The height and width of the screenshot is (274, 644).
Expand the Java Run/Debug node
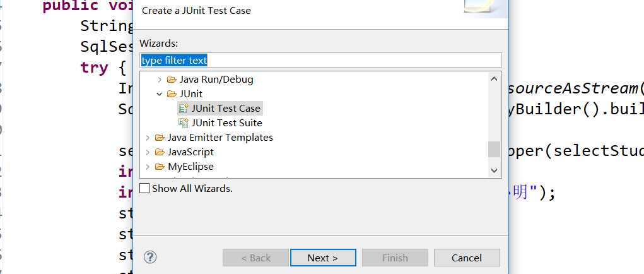pos(160,80)
